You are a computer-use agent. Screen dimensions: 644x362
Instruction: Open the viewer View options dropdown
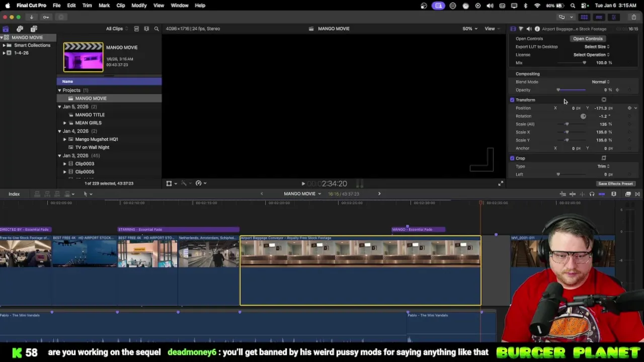point(491,29)
